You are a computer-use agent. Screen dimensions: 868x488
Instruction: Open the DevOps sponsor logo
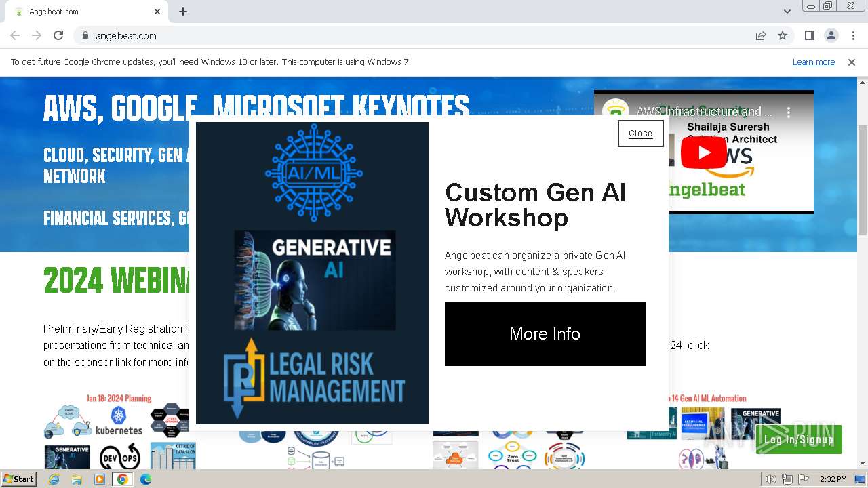click(x=119, y=457)
